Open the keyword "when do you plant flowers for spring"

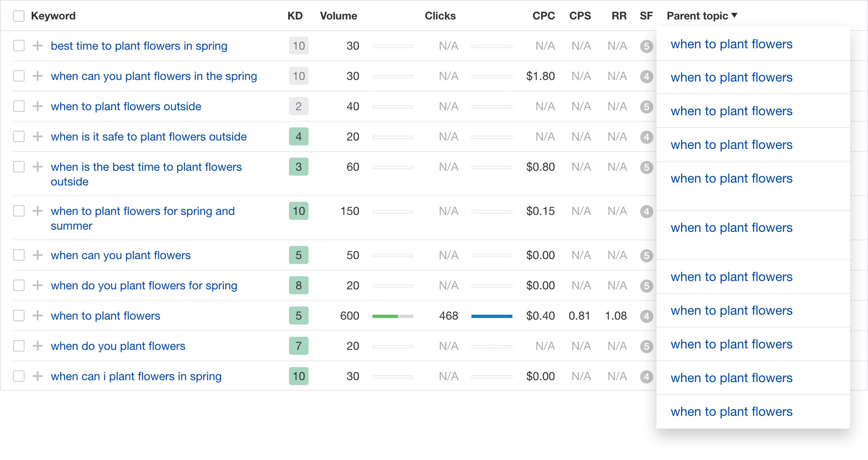(x=144, y=286)
